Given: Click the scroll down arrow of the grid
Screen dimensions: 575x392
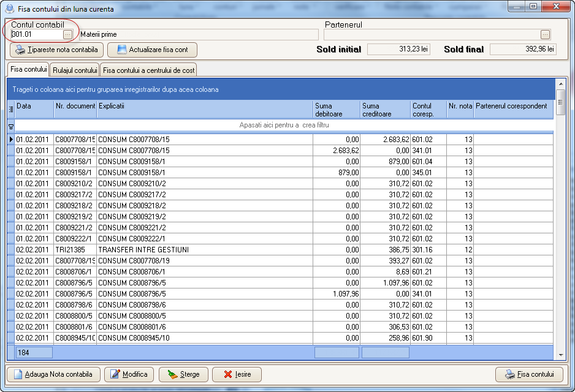Looking at the screenshot, I should coord(560,355).
